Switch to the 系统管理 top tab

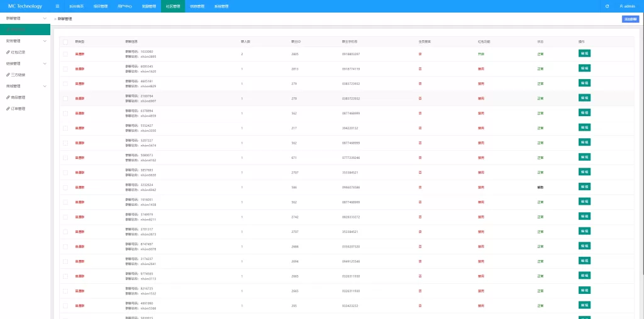click(x=221, y=6)
